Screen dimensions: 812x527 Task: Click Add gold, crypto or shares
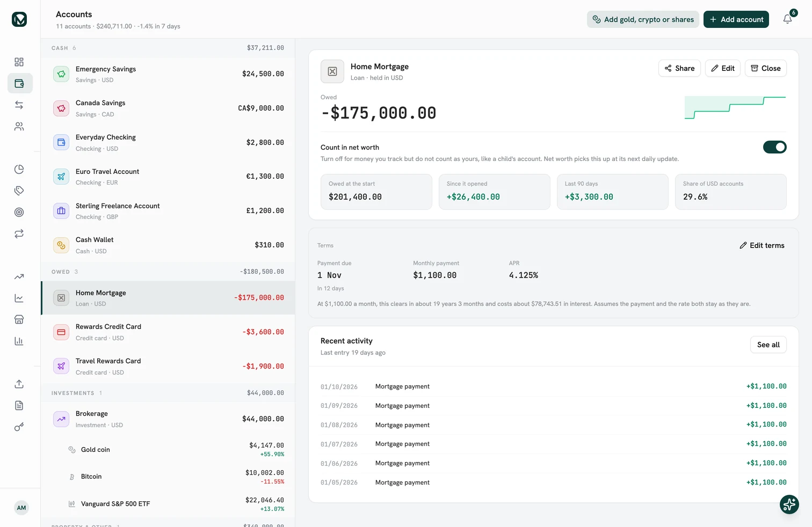tap(643, 19)
